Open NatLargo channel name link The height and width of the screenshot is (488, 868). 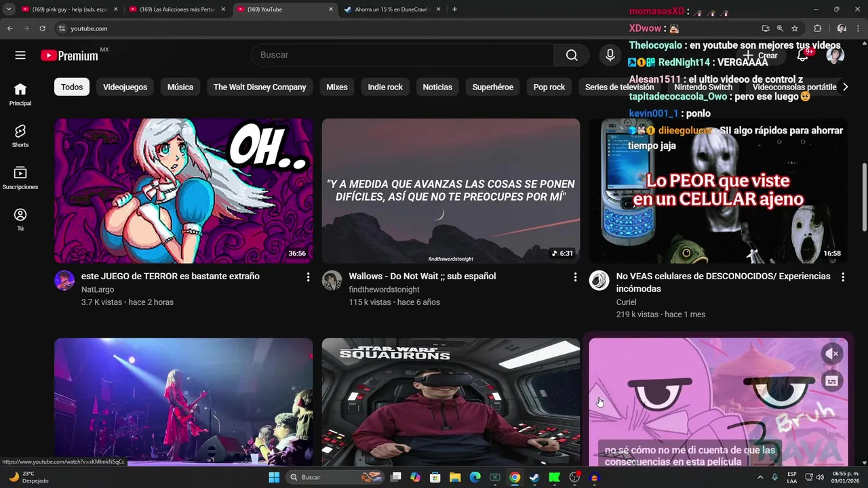[98, 289]
